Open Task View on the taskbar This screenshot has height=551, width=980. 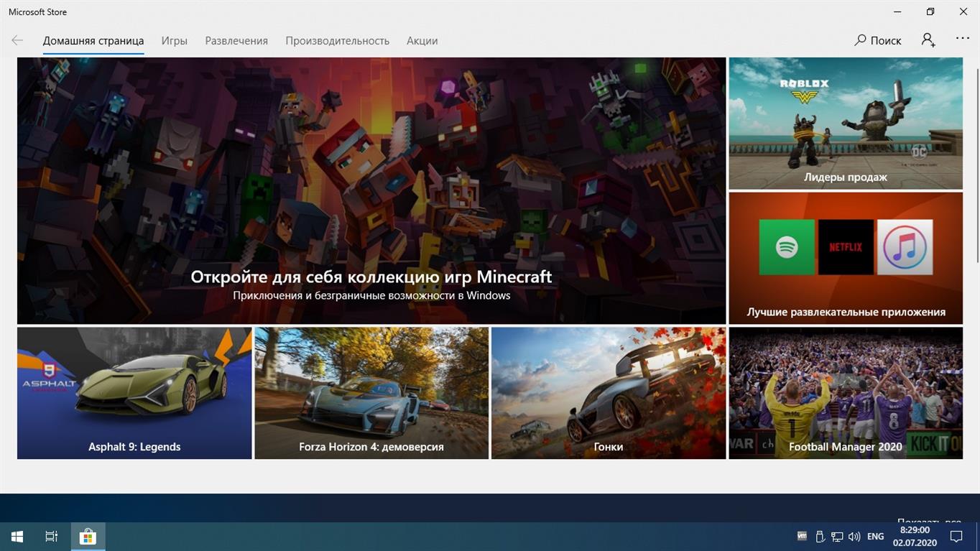pos(52,537)
